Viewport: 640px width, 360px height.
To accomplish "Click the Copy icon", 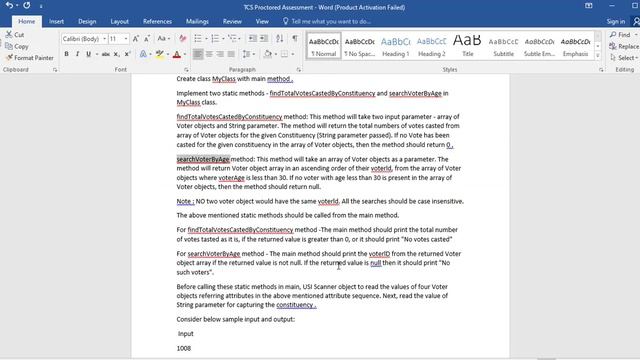I will (9, 46).
